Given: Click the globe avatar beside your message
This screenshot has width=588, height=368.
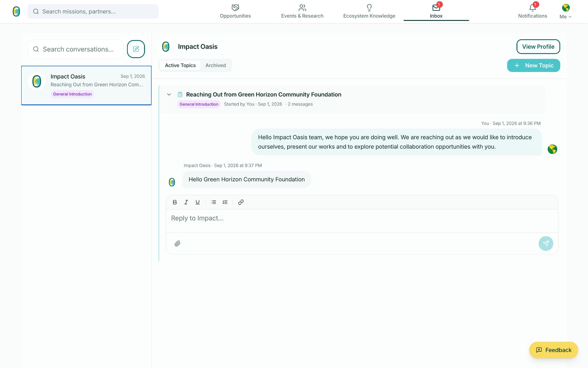Looking at the screenshot, I should 552,149.
